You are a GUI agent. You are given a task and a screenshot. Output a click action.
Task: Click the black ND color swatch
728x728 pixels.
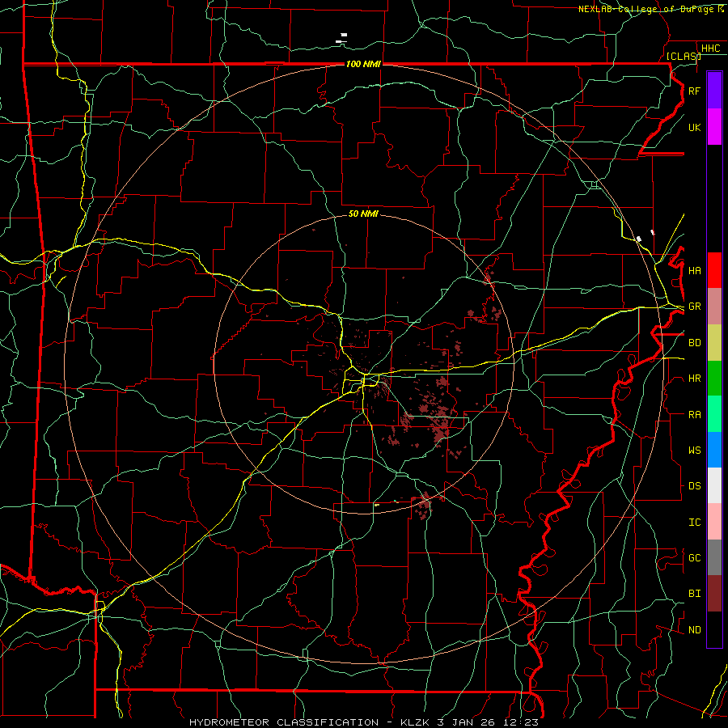[714, 629]
